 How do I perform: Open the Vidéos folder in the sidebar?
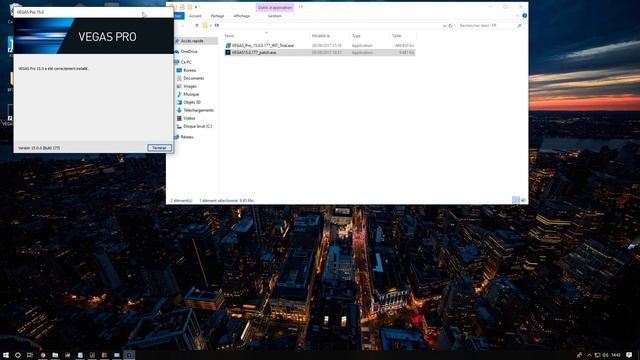click(x=189, y=118)
